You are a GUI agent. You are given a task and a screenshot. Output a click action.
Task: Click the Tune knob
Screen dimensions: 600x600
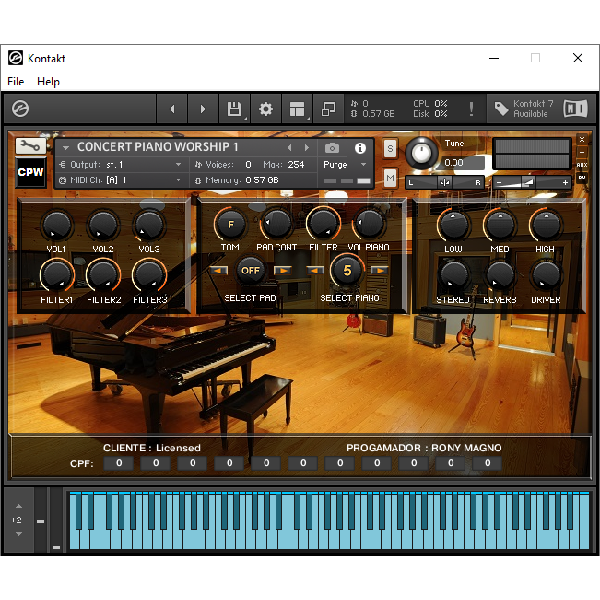(x=421, y=152)
